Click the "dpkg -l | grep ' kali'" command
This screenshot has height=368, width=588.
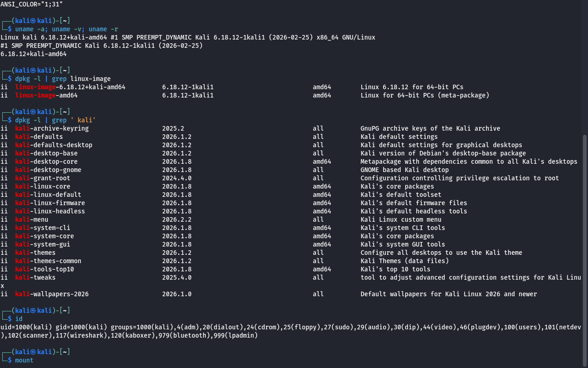point(56,120)
